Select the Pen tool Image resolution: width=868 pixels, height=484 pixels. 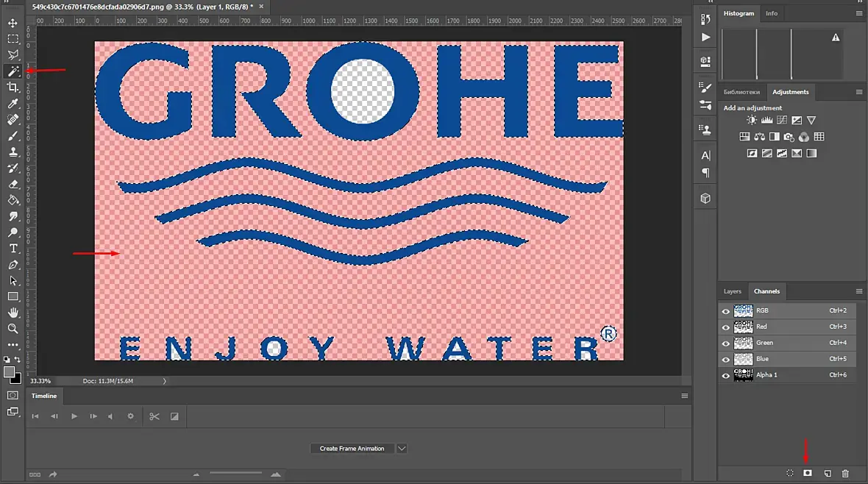(x=13, y=265)
